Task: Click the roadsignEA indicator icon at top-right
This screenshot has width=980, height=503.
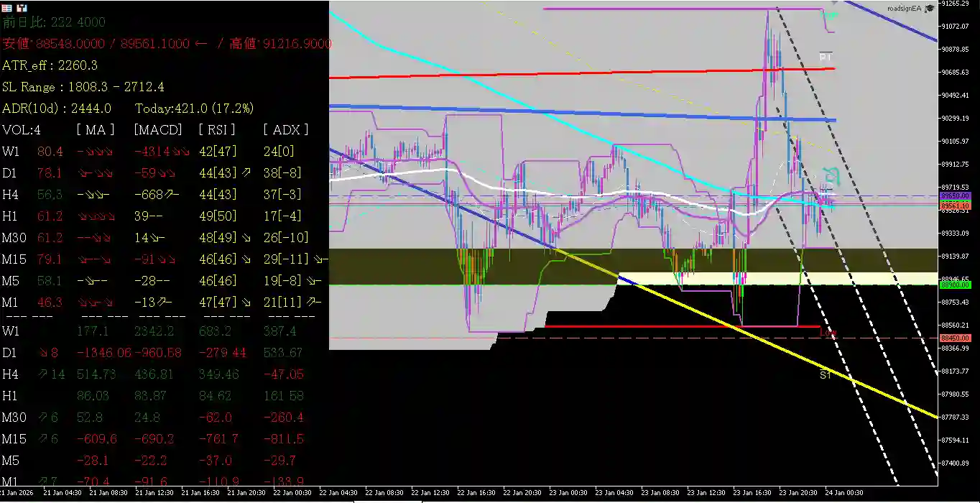Action: (929, 8)
